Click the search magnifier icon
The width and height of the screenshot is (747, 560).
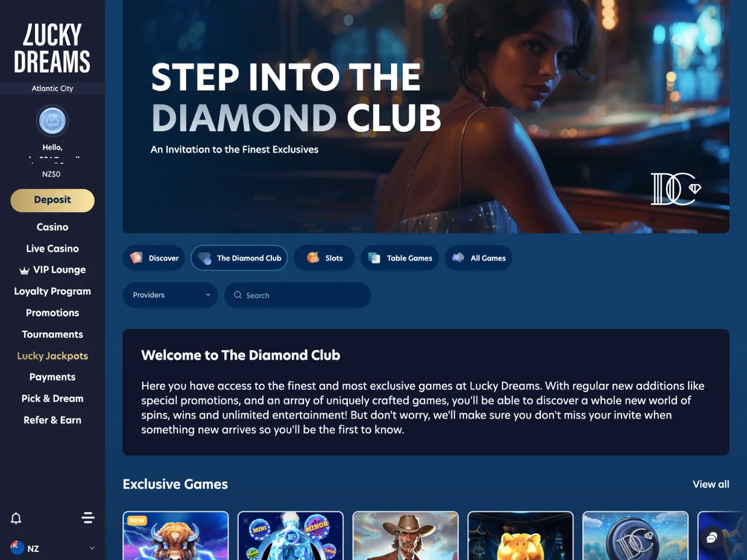(x=238, y=295)
